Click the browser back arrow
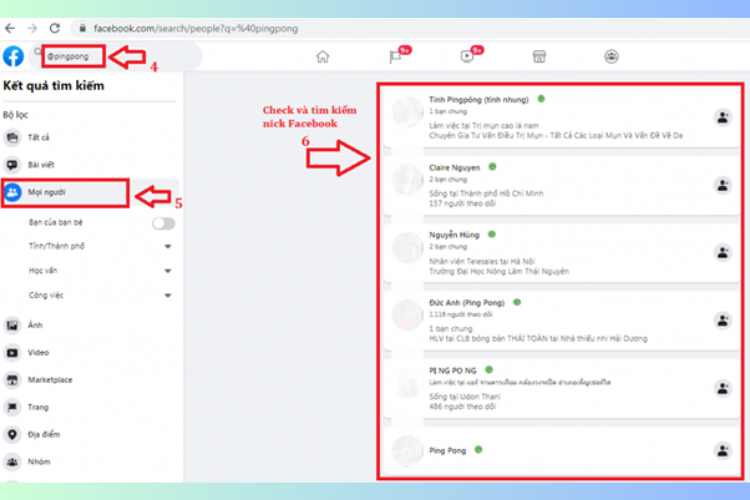Viewport: 750px width, 500px height. coord(10,28)
